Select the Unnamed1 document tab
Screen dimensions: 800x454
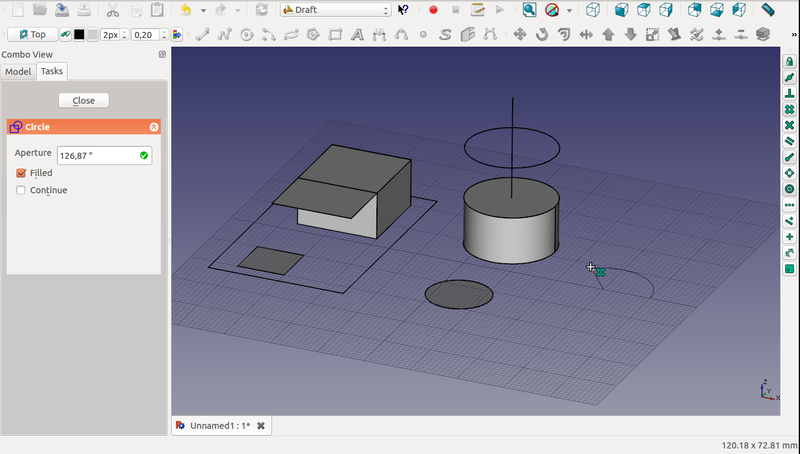219,425
